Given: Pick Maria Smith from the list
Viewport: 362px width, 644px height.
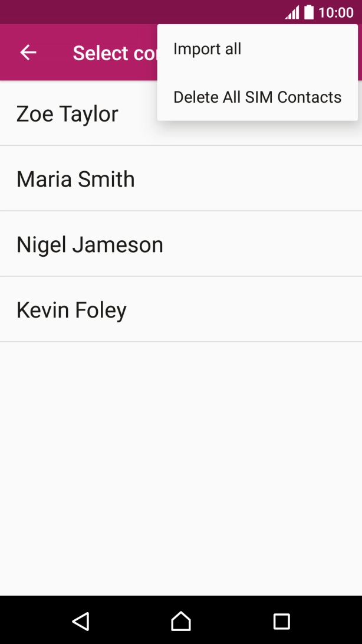Looking at the screenshot, I should pos(75,179).
